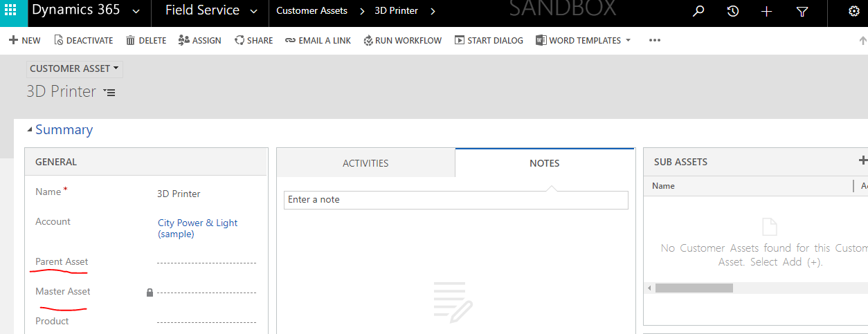Expand chevron after 3D Printer breadcrumb
This screenshot has height=334, width=868.
click(433, 11)
